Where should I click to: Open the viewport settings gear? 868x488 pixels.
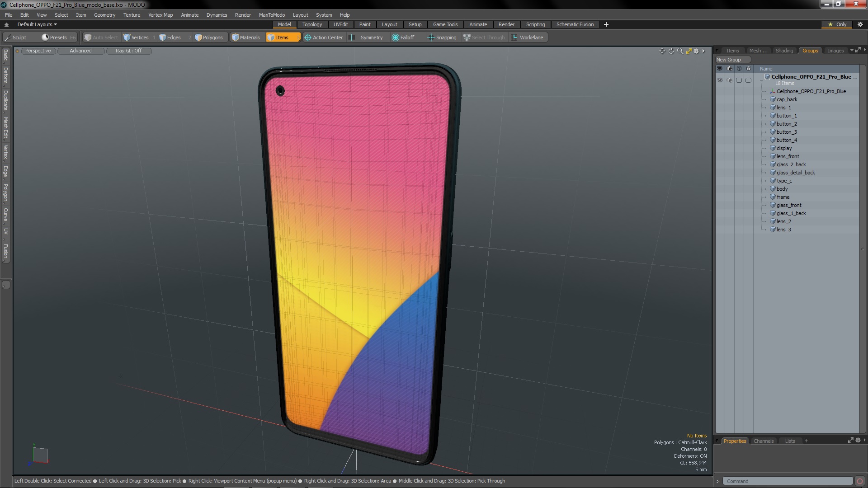click(696, 51)
